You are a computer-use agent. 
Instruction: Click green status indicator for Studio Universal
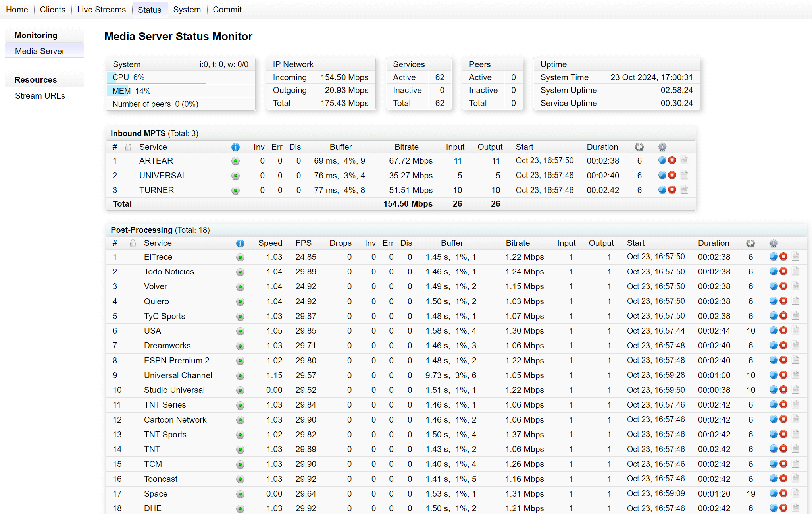pos(240,390)
